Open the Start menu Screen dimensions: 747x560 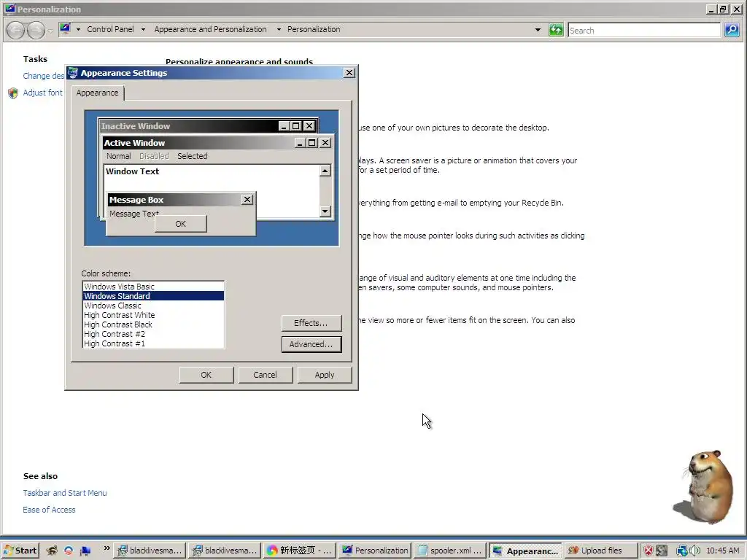20,551
